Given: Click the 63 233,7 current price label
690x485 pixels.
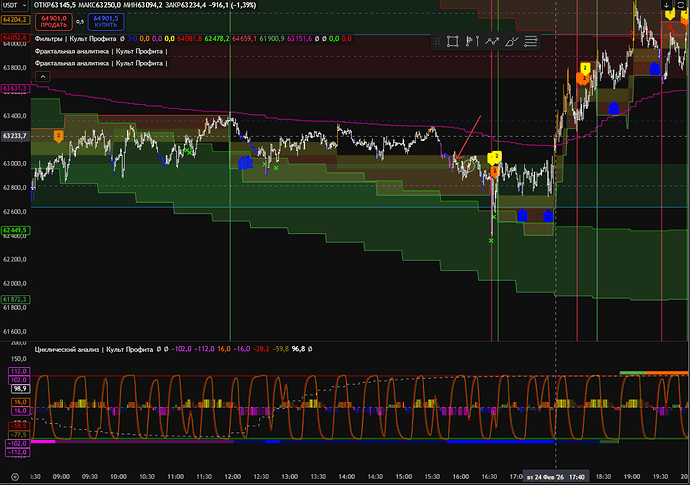Looking at the screenshot, I should [15, 137].
